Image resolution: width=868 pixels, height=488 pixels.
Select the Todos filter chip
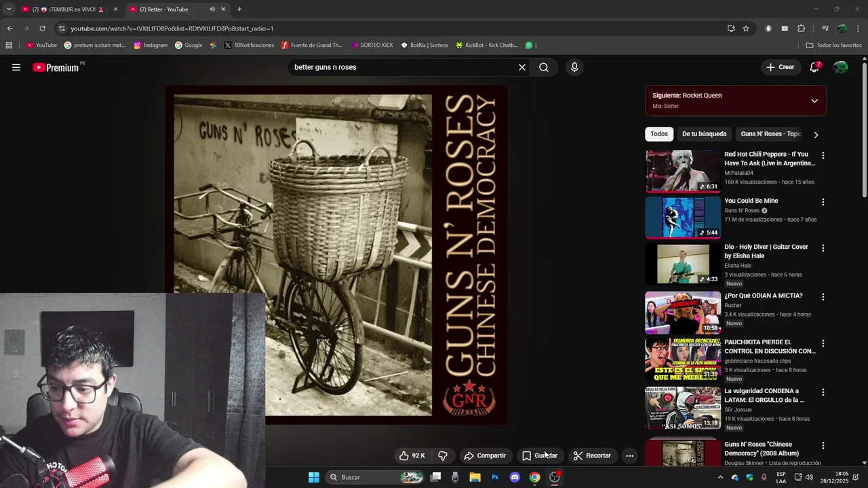659,134
